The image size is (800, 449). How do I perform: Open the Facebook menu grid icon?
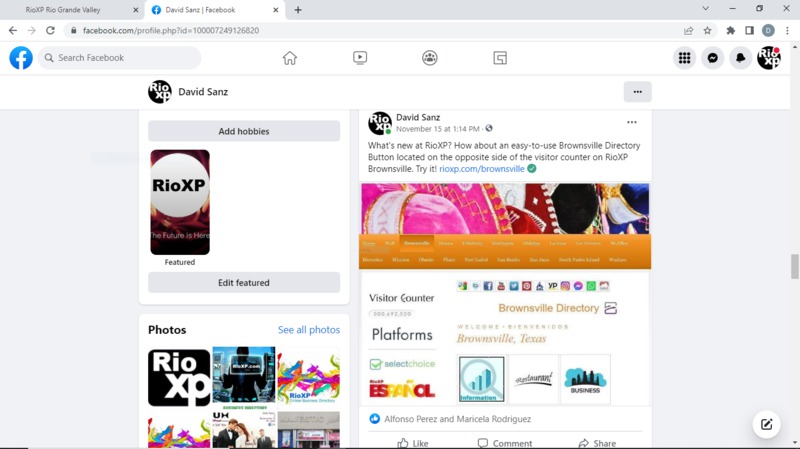point(684,58)
